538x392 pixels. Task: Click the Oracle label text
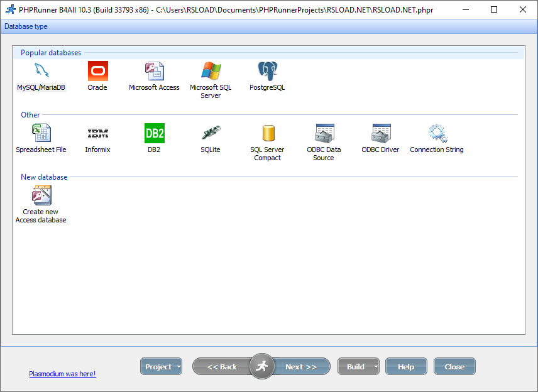coord(97,87)
